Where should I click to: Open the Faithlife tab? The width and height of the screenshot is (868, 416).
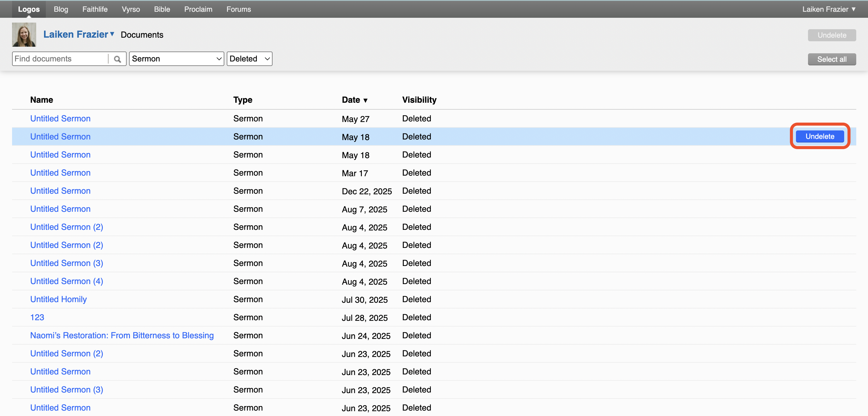tap(95, 9)
